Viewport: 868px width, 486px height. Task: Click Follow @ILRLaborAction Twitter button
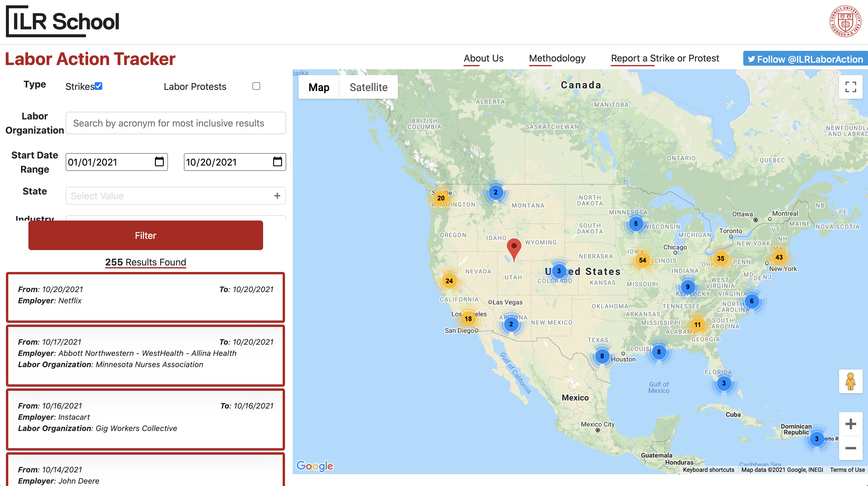coord(805,59)
